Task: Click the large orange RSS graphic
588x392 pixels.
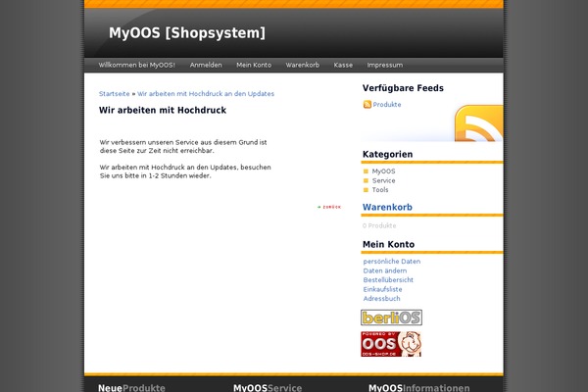Action: (478, 123)
